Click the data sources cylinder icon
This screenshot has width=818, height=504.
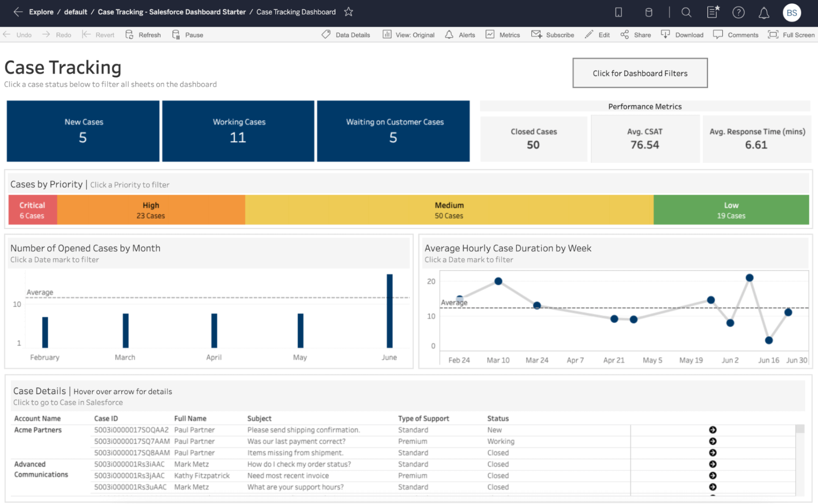click(x=648, y=13)
